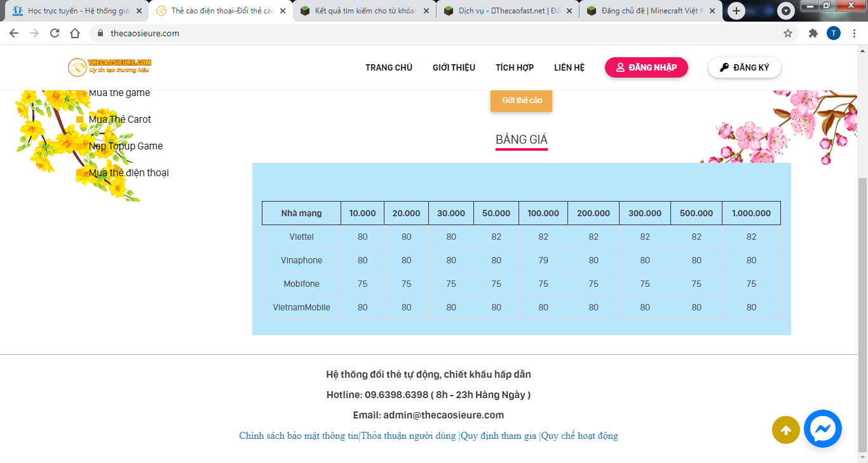868x463 pixels.
Task: Click the ĐĂNG NHẬP login button
Action: [646, 67]
